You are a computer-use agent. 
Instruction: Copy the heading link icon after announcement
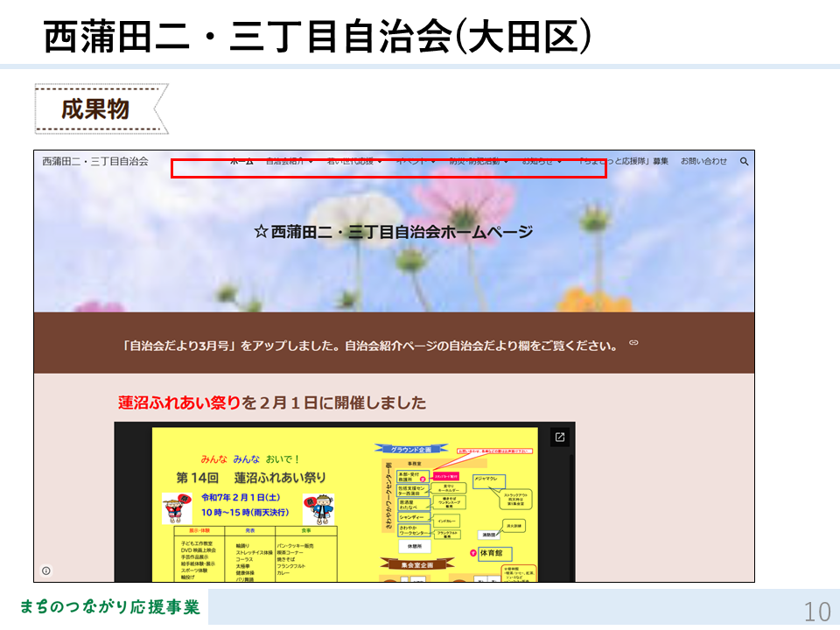tap(633, 343)
